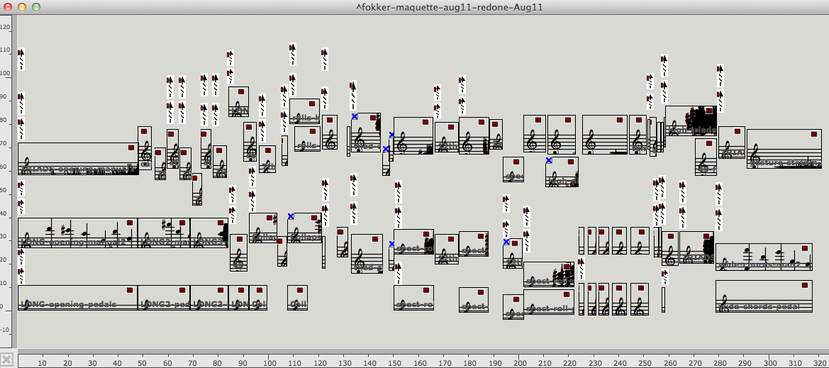
Task: Click blue X marker near time 195
Action: click(506, 242)
